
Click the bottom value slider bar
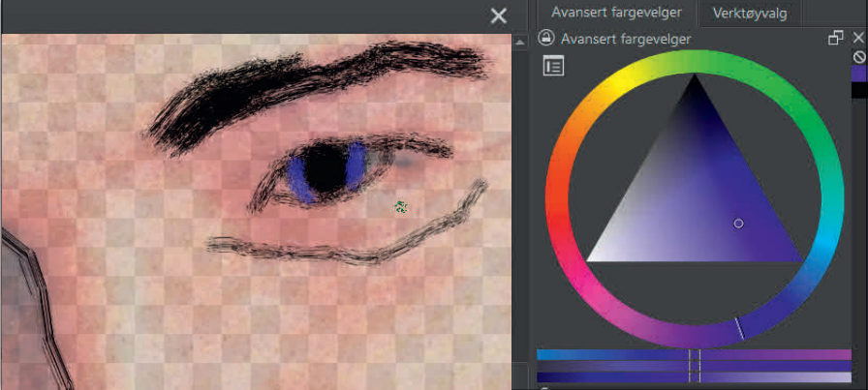694,377
